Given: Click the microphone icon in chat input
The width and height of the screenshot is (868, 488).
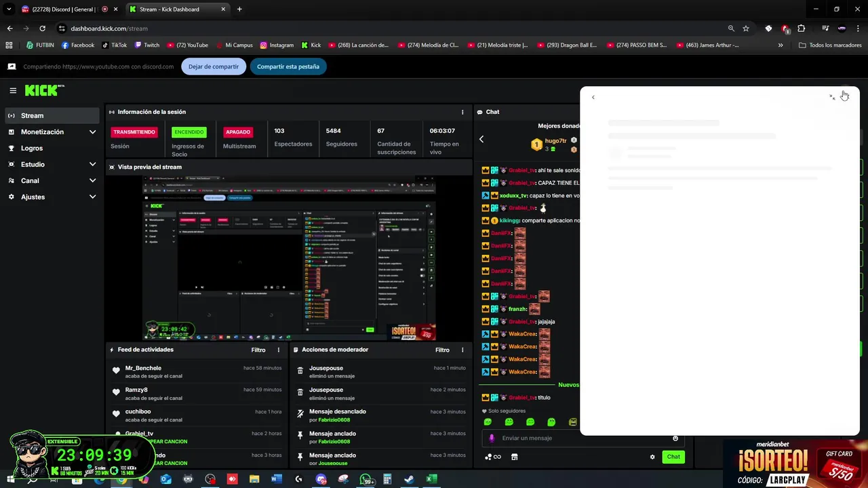Looking at the screenshot, I should [x=492, y=438].
